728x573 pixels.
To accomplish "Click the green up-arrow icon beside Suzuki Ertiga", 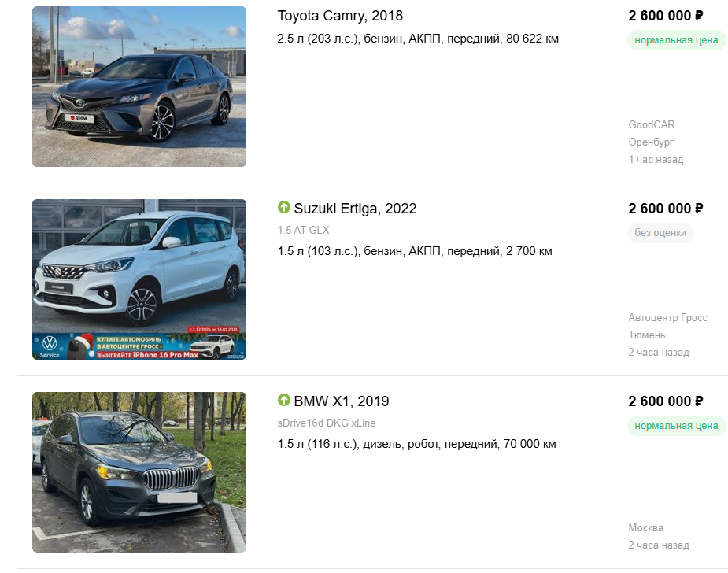I will pyautogui.click(x=283, y=207).
